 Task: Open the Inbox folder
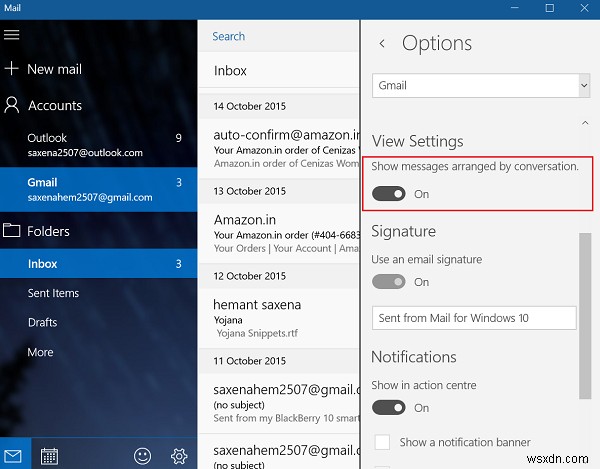99,264
